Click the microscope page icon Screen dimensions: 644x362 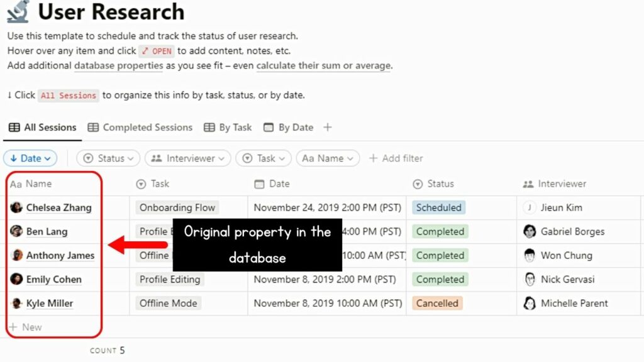pyautogui.click(x=18, y=11)
